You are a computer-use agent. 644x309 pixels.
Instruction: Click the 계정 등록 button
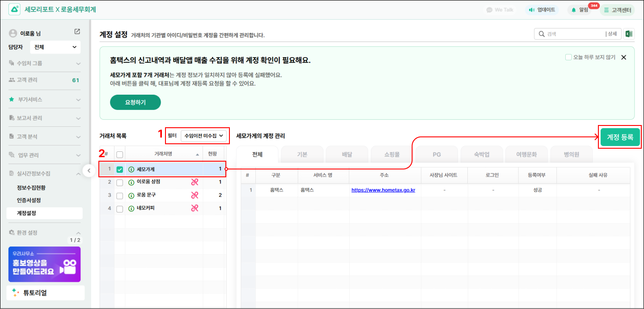[620, 137]
